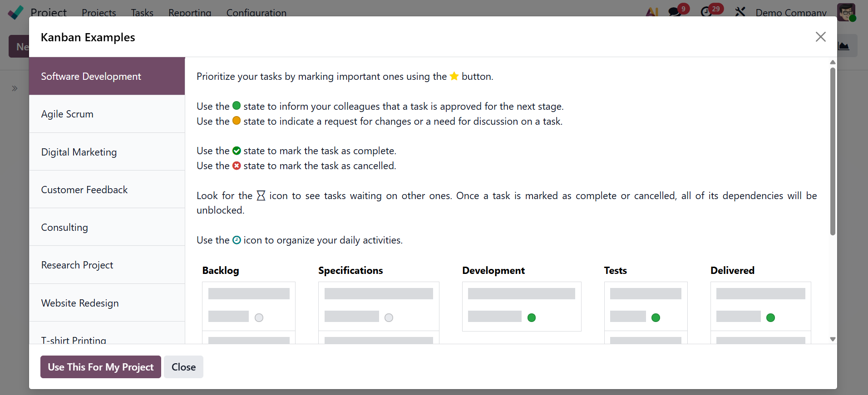Image resolution: width=868 pixels, height=395 pixels.
Task: Click the green state circle in Development card
Action: tap(532, 317)
